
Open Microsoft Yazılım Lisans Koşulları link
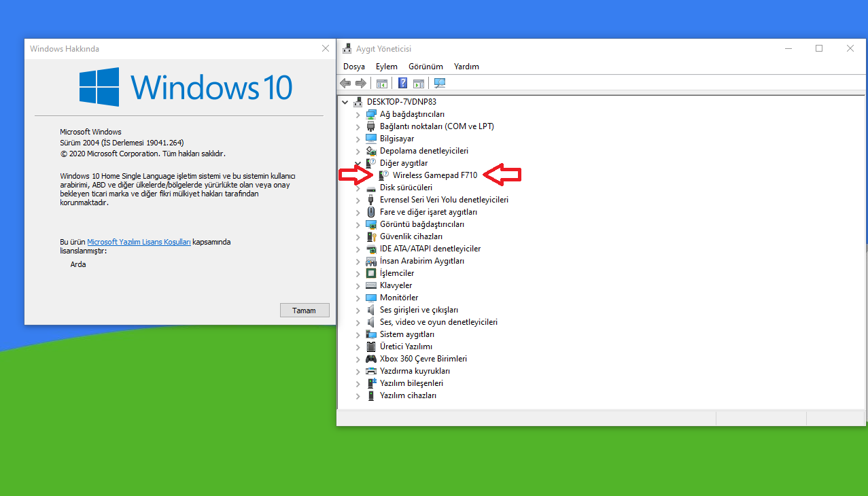click(x=139, y=242)
